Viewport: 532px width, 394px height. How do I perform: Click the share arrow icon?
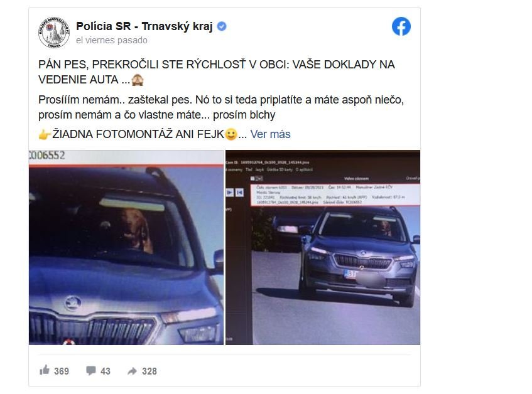coord(132,371)
